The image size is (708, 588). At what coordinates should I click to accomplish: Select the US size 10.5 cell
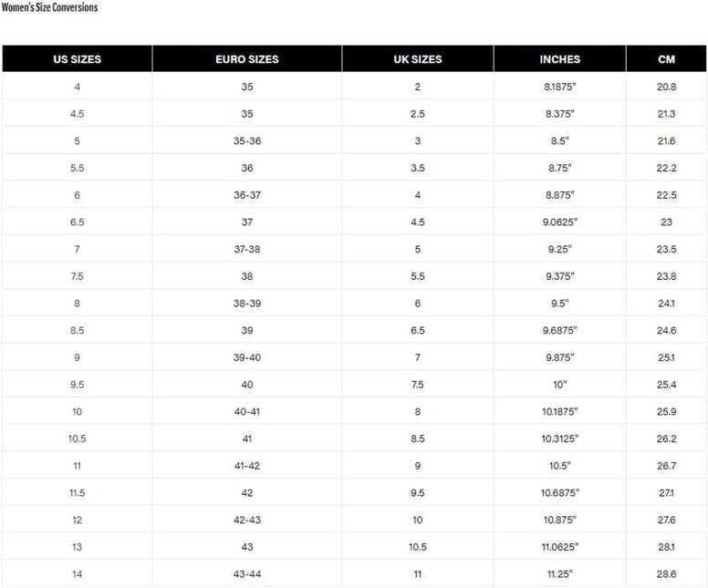(x=78, y=438)
